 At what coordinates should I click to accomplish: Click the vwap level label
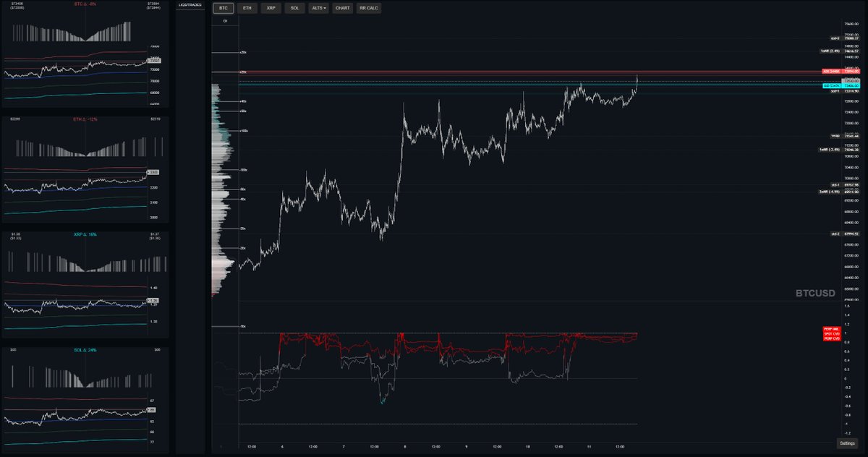tap(834, 135)
